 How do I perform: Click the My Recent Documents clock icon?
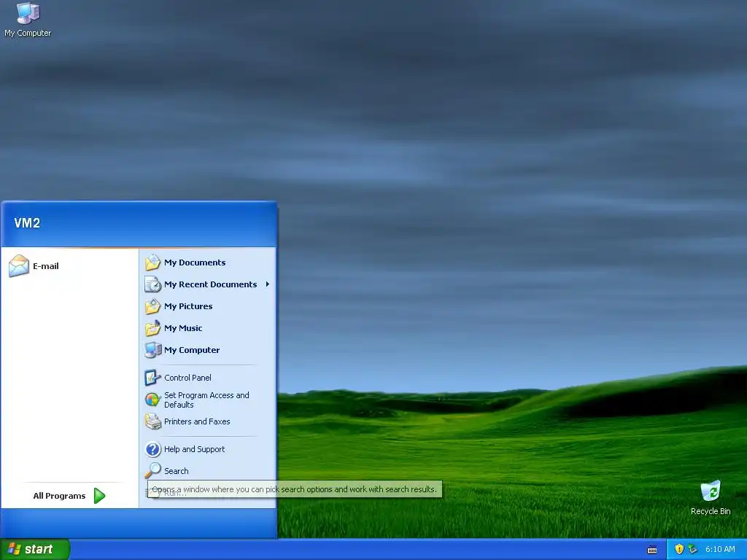pyautogui.click(x=152, y=284)
